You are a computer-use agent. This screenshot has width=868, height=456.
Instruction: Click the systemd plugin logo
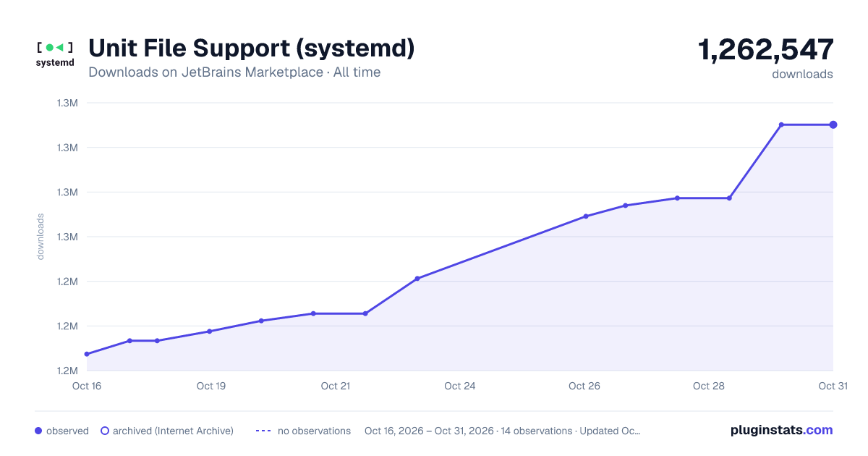(55, 54)
